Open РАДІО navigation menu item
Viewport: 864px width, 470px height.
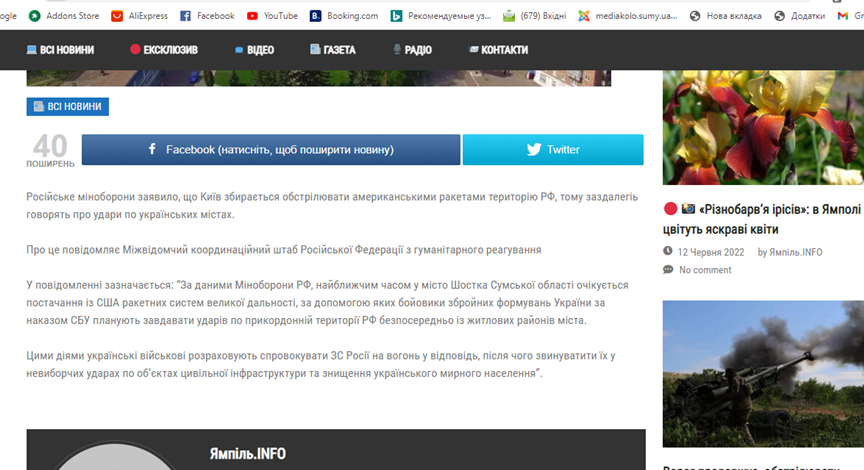[412, 50]
